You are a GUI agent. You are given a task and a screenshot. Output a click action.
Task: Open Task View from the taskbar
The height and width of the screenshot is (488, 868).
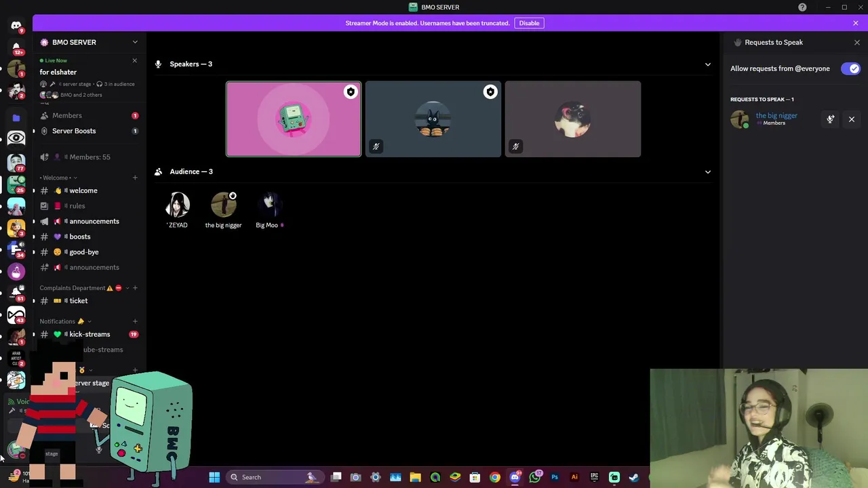pyautogui.click(x=336, y=477)
